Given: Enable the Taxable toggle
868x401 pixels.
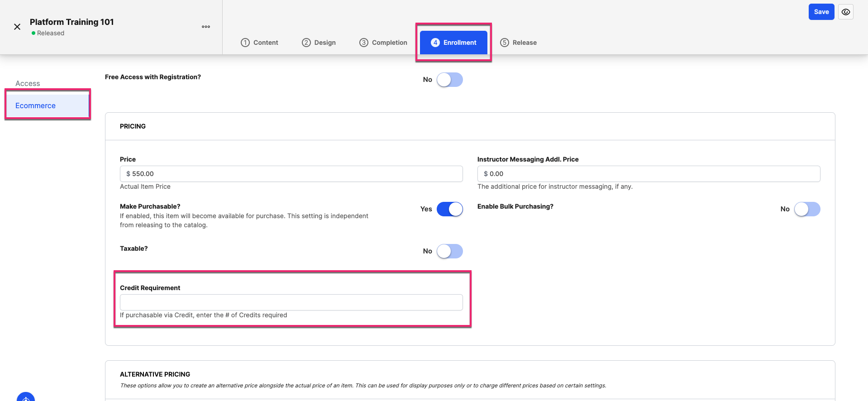Looking at the screenshot, I should tap(449, 251).
